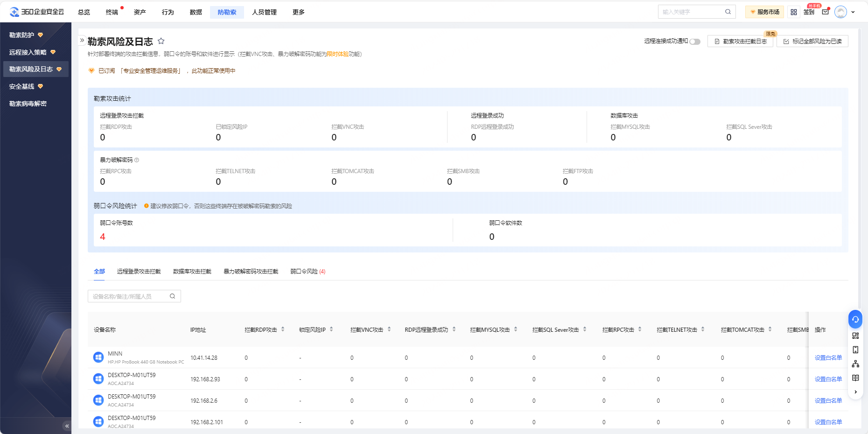Open 安全基线 in the sidebar

coord(22,86)
